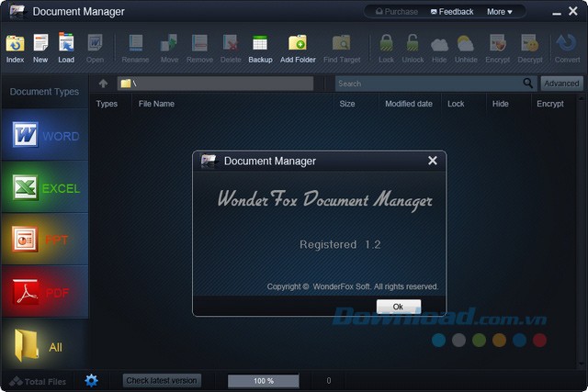Open the More dropdown menu
The image size is (588, 392).
click(500, 12)
